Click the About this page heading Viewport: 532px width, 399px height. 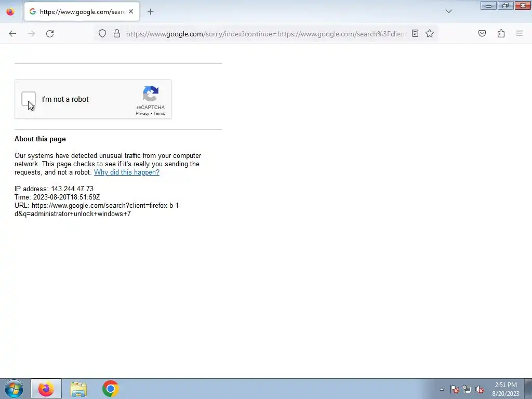point(40,139)
